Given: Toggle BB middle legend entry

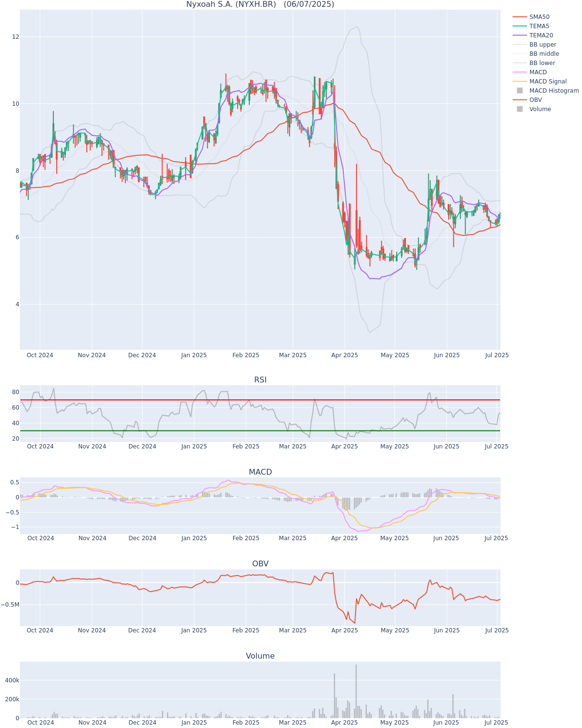Looking at the screenshot, I should click(x=535, y=54).
